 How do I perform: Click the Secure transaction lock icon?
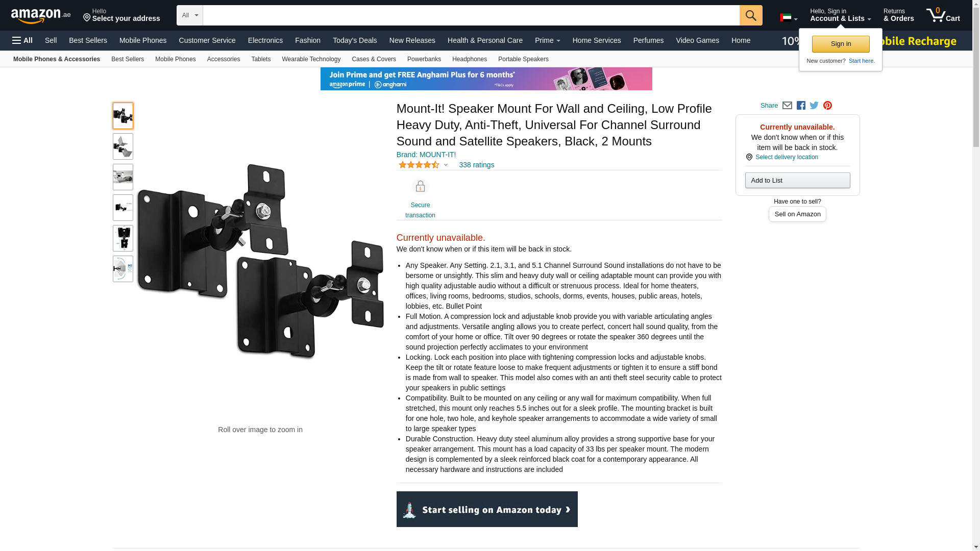coord(420,187)
